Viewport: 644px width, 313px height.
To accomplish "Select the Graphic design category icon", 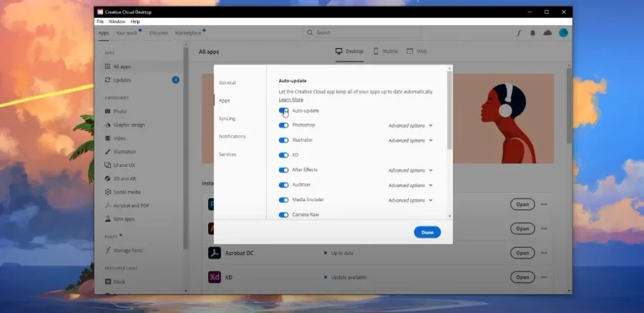I will click(x=107, y=125).
